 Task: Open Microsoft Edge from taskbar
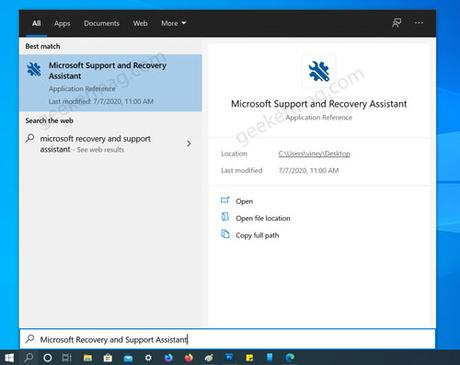(290, 358)
